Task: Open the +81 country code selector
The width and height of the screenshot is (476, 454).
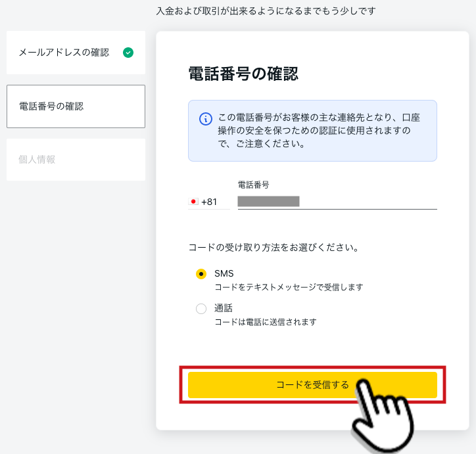Action: [x=209, y=202]
